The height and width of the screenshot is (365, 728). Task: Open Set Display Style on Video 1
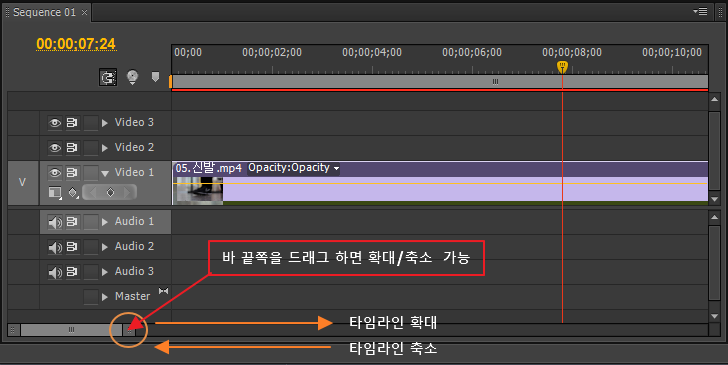click(x=55, y=192)
